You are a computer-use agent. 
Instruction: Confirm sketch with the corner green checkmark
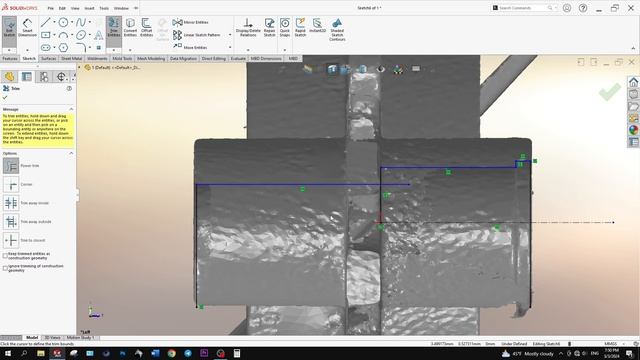point(610,92)
